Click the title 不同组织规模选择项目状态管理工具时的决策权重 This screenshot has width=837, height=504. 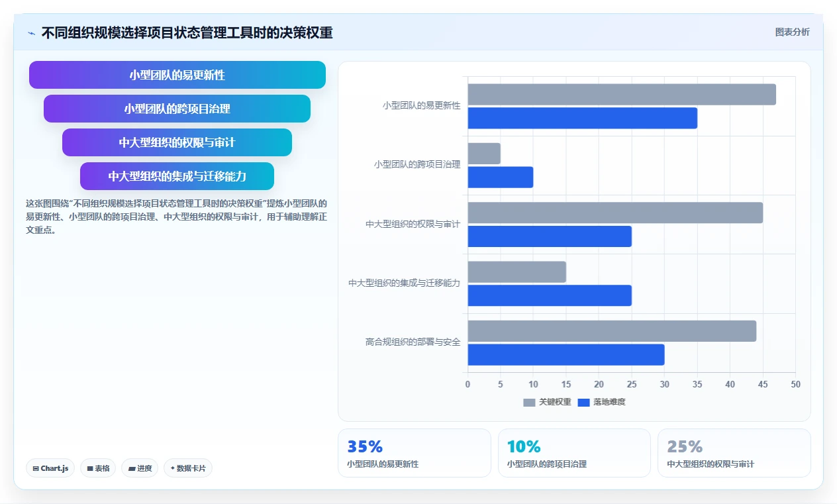tap(187, 32)
